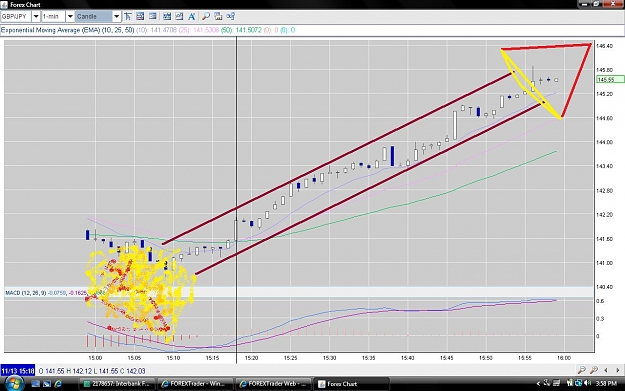Viewport: 625px width, 391px height.
Task: Click the MACD (12, 26, 9) indicator label
Action: coord(26,293)
